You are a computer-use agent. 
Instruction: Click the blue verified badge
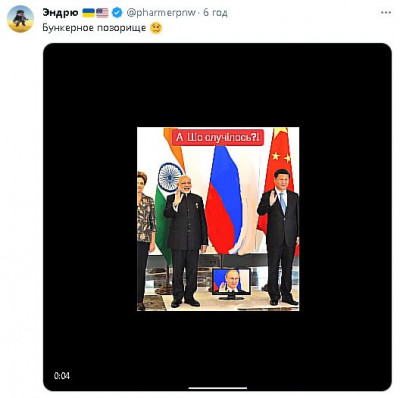click(x=116, y=13)
